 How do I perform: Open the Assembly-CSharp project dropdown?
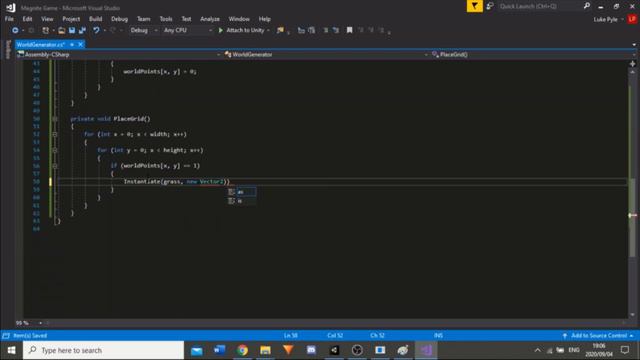tap(118, 54)
